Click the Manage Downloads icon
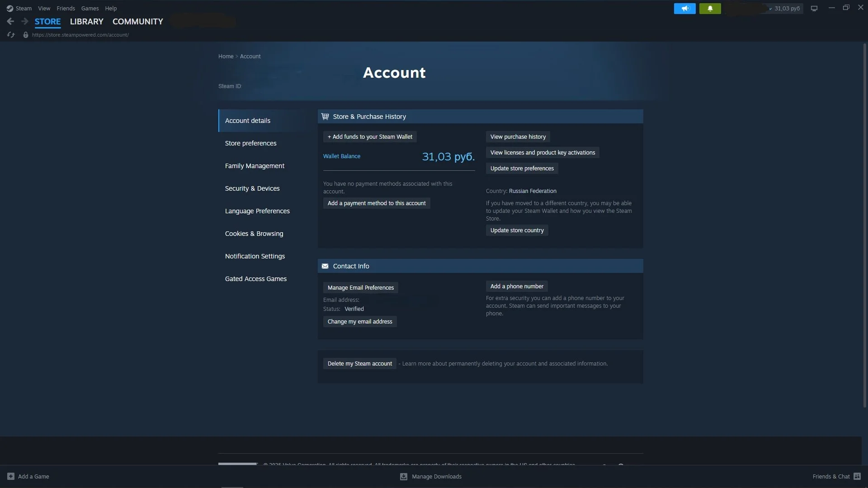The image size is (868, 488). tap(404, 476)
